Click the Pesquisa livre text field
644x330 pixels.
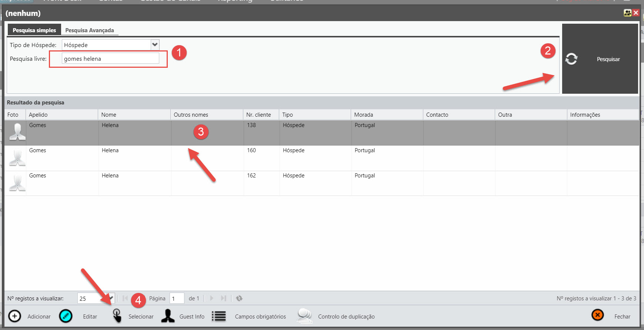tap(110, 59)
